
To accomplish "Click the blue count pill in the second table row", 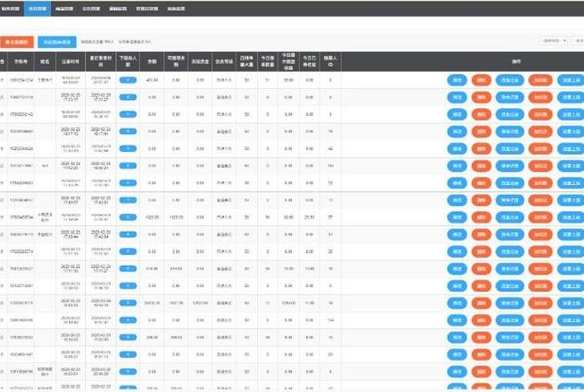I will coord(128,97).
